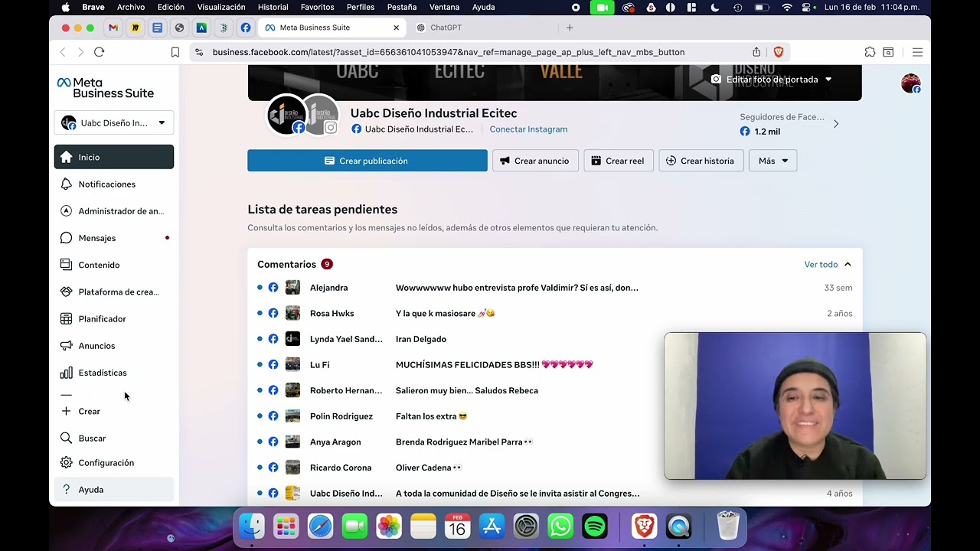Screen dimensions: 980x551
Task: Open the Favoritos menu
Action: coord(317,7)
